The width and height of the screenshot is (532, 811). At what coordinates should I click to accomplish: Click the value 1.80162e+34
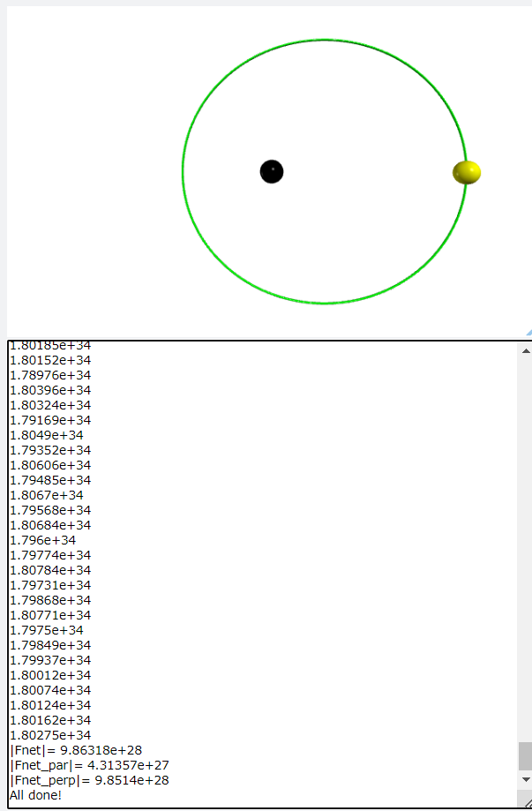pos(50,720)
